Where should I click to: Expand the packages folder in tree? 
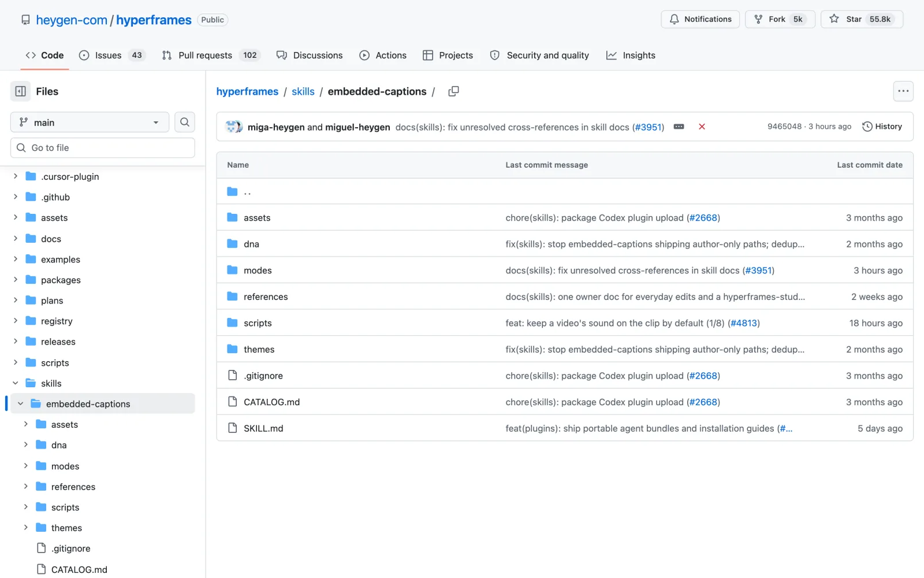[x=16, y=280]
